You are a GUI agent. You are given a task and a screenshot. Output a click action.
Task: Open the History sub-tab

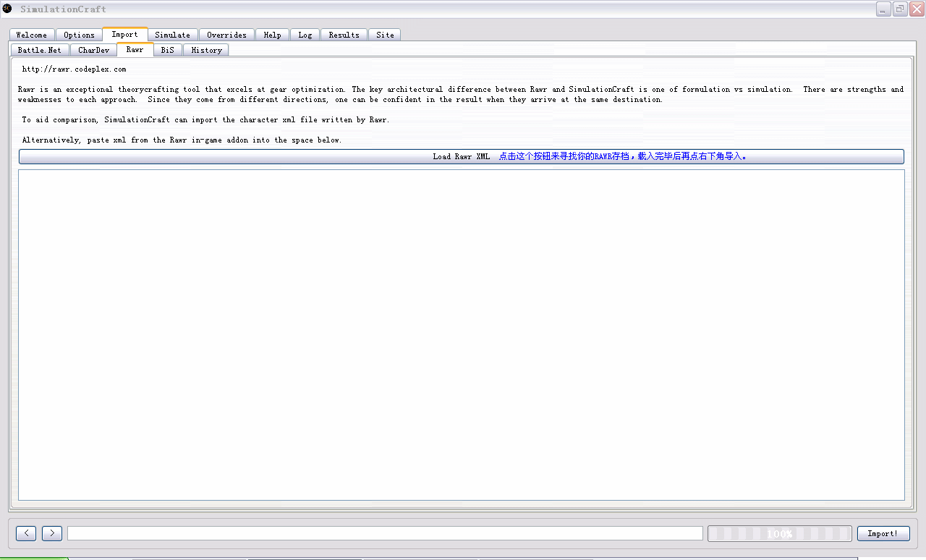pyautogui.click(x=206, y=50)
